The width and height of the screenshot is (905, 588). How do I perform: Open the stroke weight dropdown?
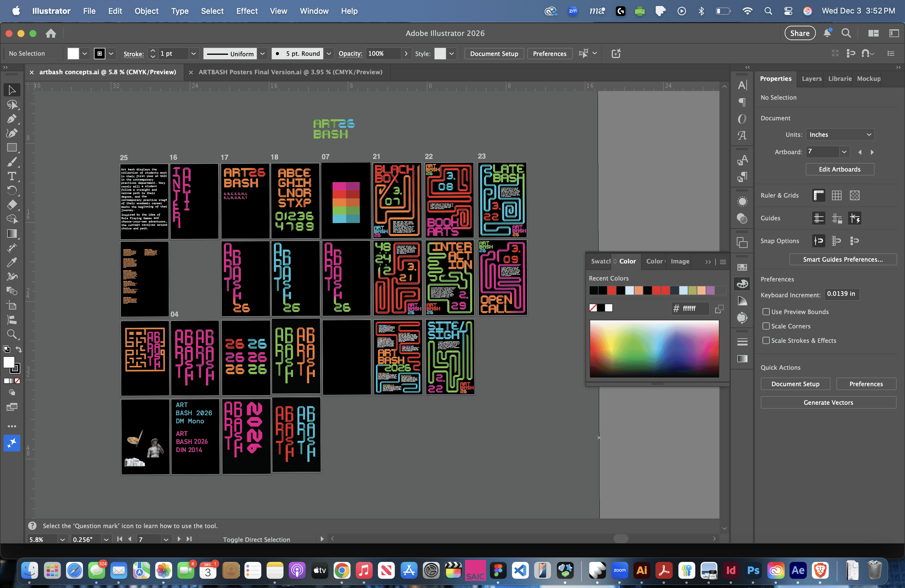point(193,54)
